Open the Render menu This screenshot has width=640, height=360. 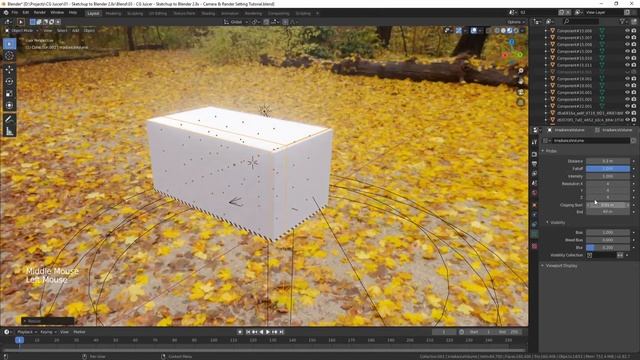coord(40,13)
